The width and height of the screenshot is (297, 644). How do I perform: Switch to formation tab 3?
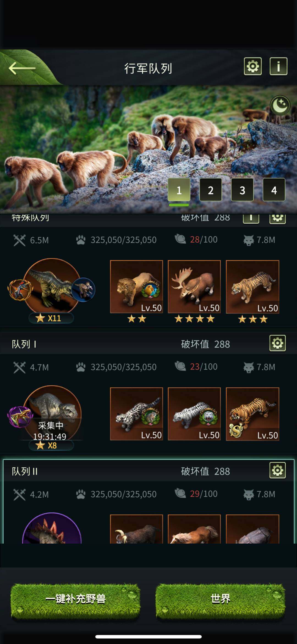coord(242,190)
